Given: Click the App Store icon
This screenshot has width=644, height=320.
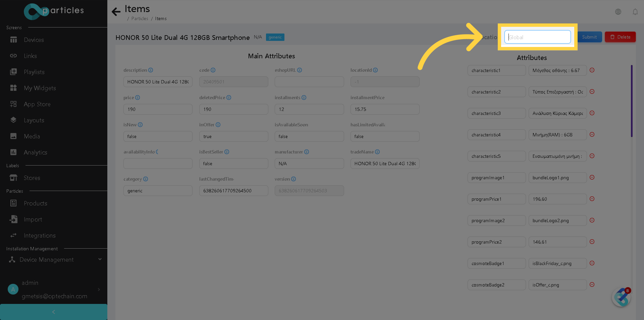Looking at the screenshot, I should [x=13, y=104].
